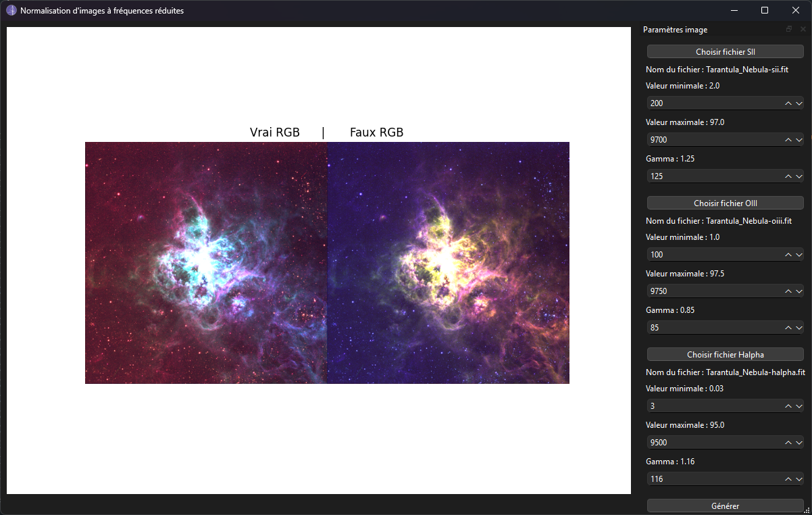The width and height of the screenshot is (812, 515).
Task: Select the Halpha gamma input field
Action: click(x=709, y=479)
